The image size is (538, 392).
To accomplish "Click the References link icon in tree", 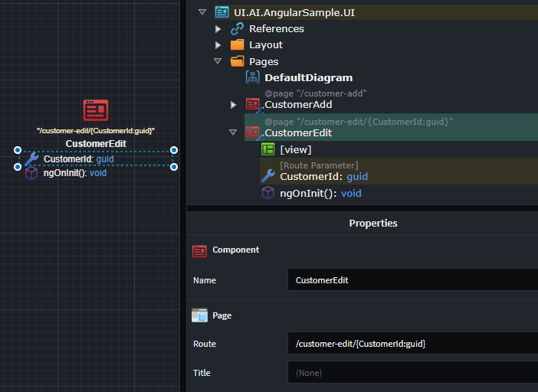I will (238, 28).
